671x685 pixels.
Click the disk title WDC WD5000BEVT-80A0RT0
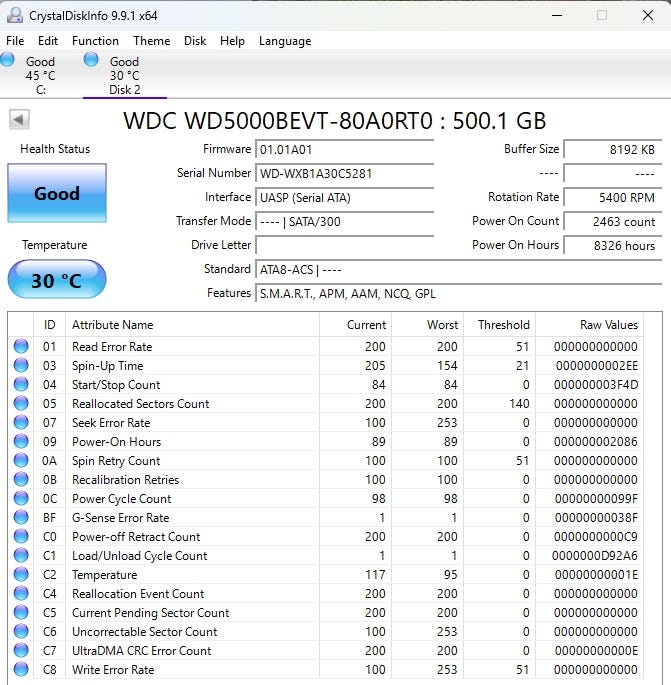point(334,120)
